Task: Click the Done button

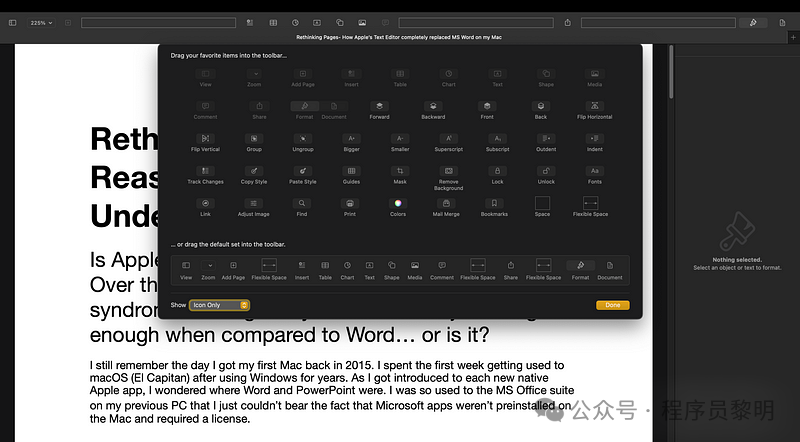Action: tap(613, 305)
